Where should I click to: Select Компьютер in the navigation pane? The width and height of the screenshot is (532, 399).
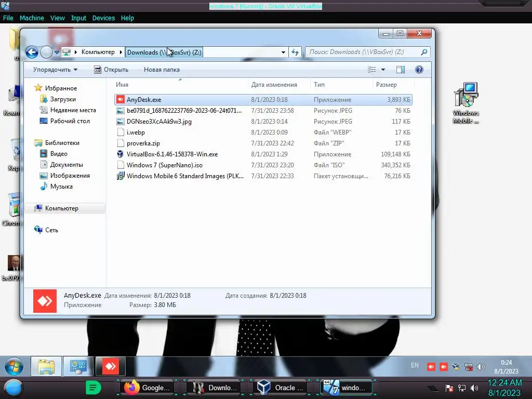point(61,208)
